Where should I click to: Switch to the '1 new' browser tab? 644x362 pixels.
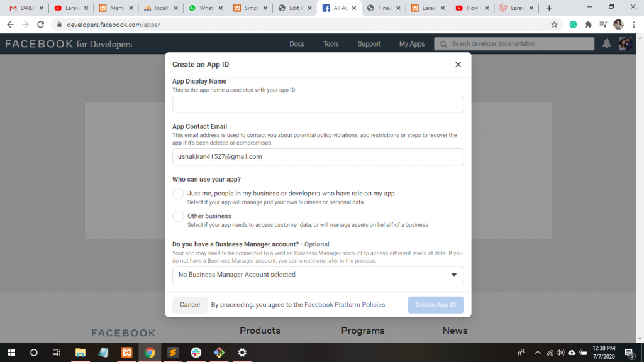383,8
